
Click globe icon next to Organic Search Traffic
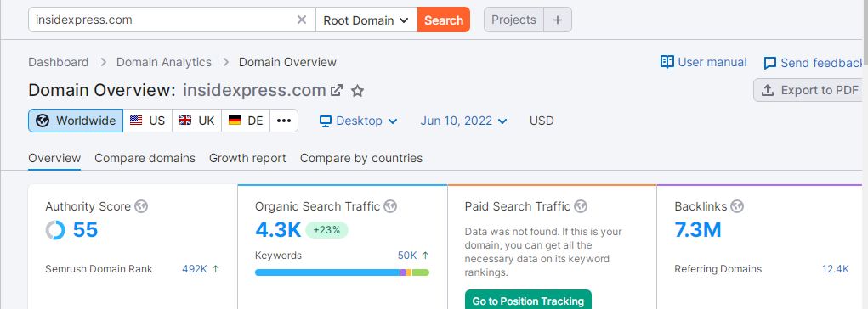click(390, 207)
